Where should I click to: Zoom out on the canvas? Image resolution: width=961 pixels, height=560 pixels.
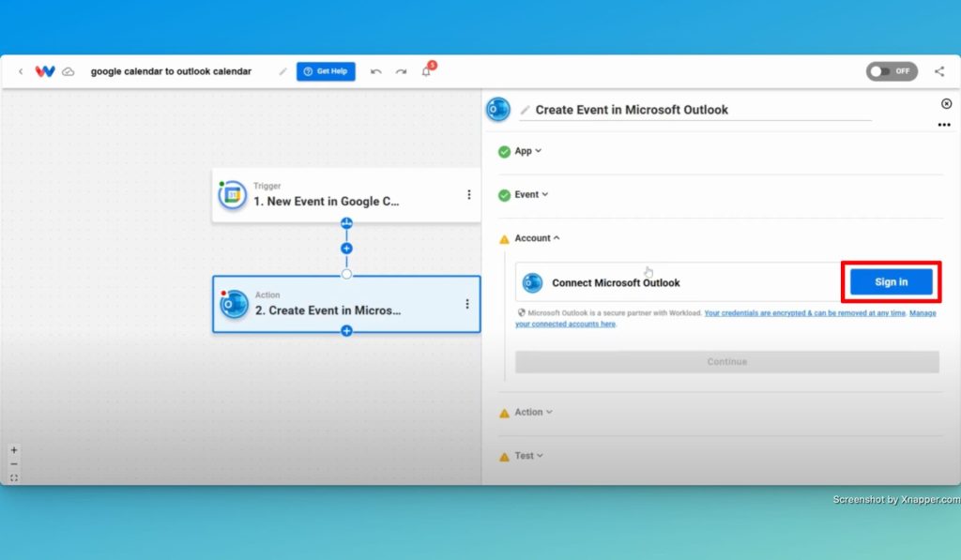[14, 463]
